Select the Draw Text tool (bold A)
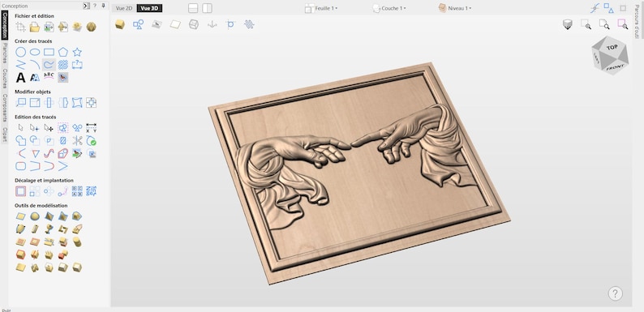The height and width of the screenshot is (312, 644). (20, 77)
